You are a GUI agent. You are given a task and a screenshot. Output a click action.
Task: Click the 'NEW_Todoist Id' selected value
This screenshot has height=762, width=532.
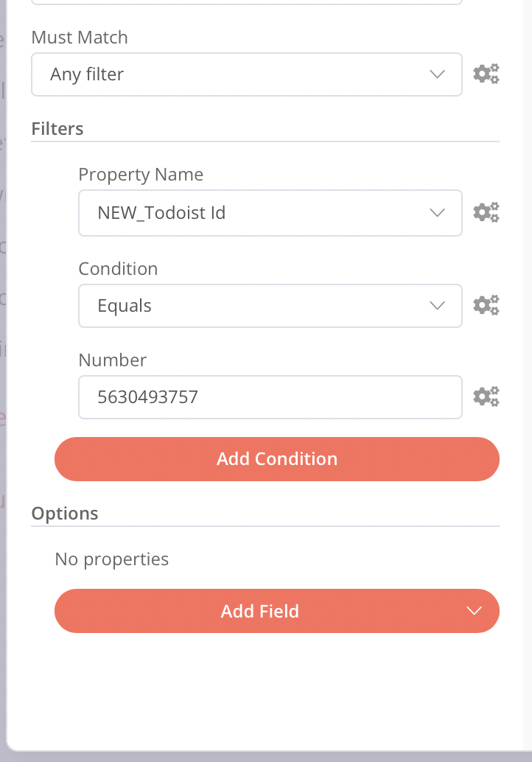click(x=161, y=213)
